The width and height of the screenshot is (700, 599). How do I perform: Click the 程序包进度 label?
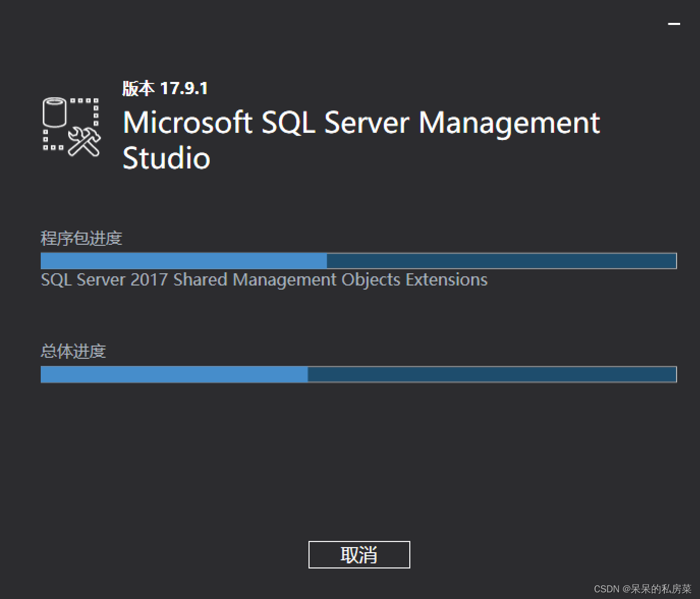(81, 238)
